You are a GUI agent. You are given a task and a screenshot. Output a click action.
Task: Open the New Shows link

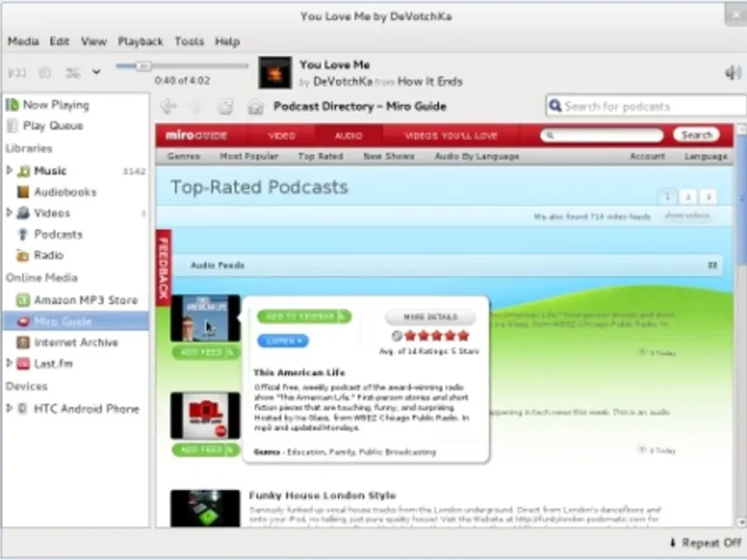388,156
